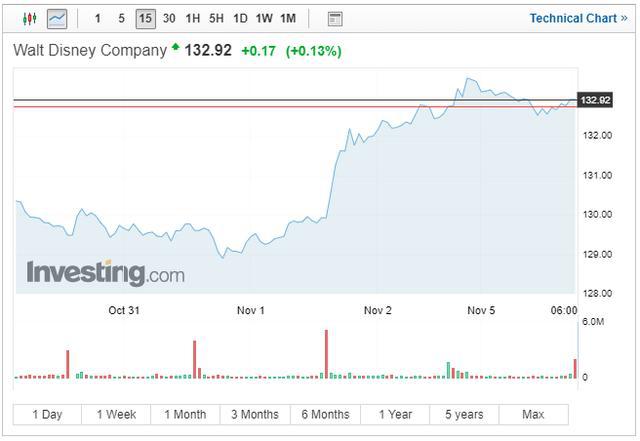
Task: Select the 15 minute interval
Action: [145, 18]
